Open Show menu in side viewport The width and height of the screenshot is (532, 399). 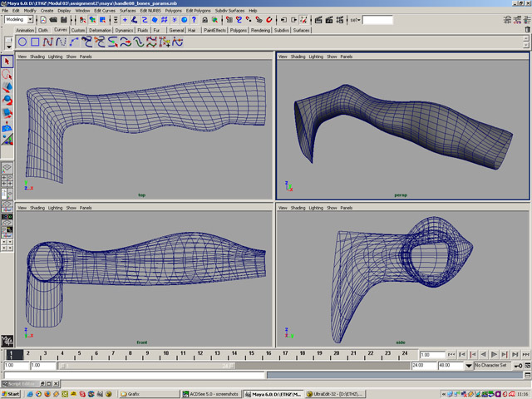pyautogui.click(x=332, y=208)
